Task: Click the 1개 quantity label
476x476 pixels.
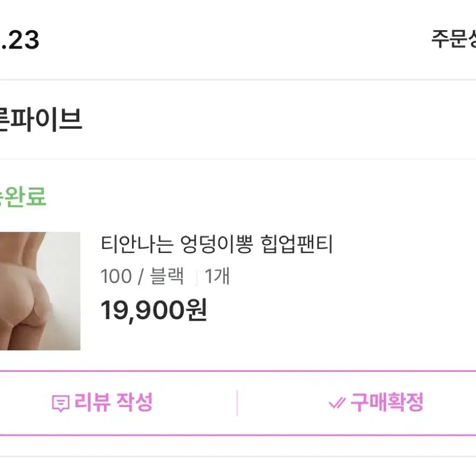Action: (x=217, y=276)
